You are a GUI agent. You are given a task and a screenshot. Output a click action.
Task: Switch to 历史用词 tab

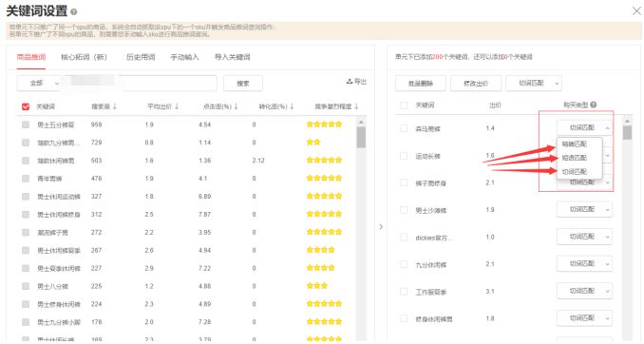(x=141, y=57)
